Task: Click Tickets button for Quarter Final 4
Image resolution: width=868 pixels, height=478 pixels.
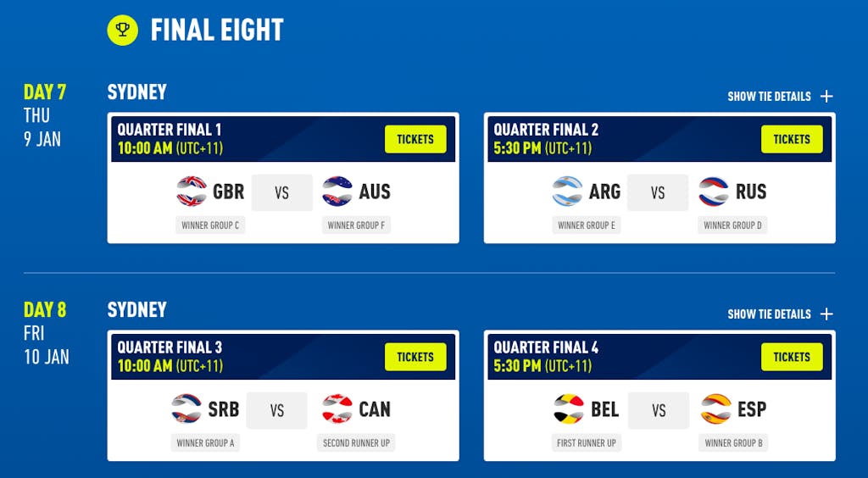Action: pos(792,357)
